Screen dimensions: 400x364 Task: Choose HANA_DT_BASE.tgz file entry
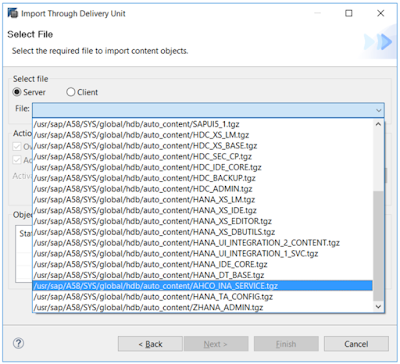[203, 275]
